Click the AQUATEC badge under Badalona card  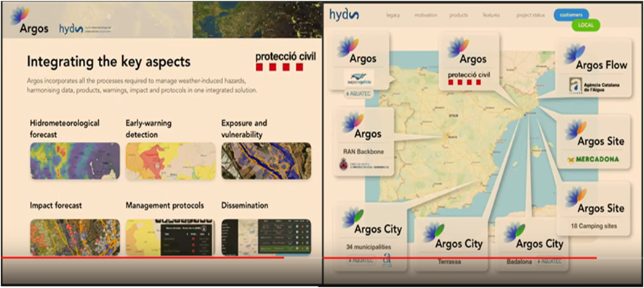tap(549, 262)
